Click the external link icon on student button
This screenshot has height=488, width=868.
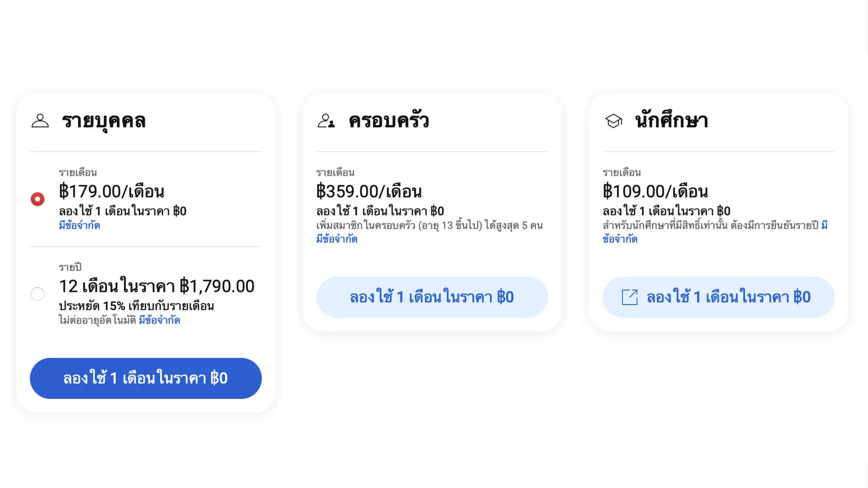[629, 297]
